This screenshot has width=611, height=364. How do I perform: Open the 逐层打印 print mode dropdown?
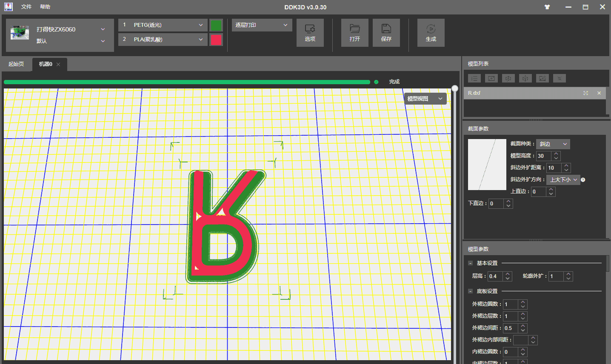click(x=261, y=25)
